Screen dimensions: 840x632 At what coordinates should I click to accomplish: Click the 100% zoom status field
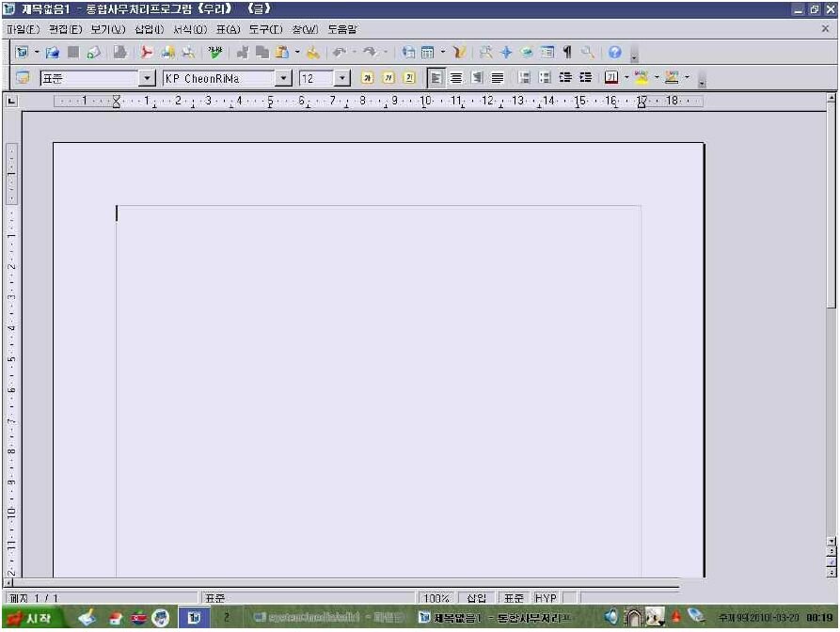coord(436,598)
